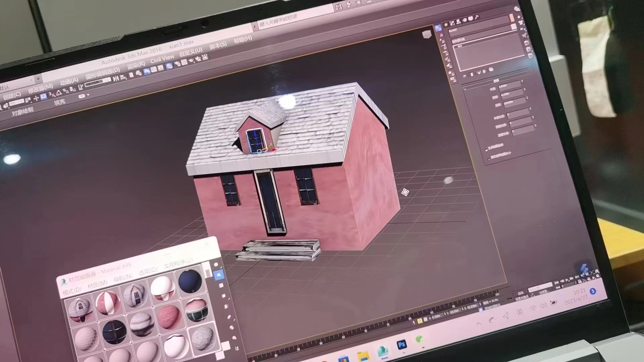Click the configure modifier sets icon

491,69
